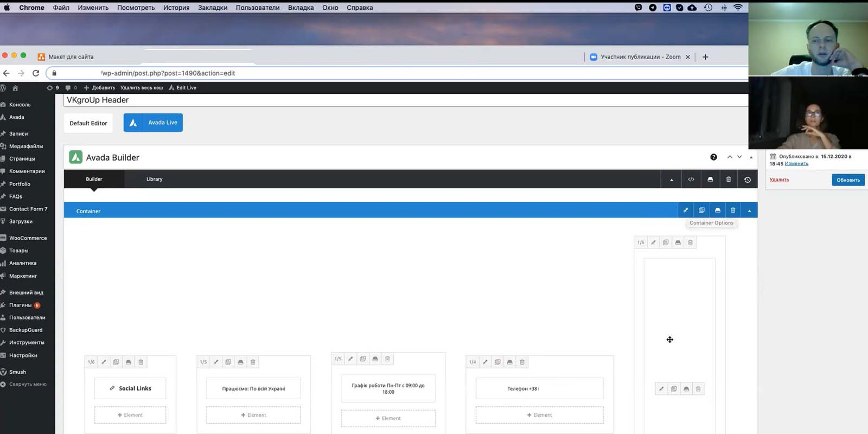
Task: Clone the Social Links column
Action: (116, 362)
